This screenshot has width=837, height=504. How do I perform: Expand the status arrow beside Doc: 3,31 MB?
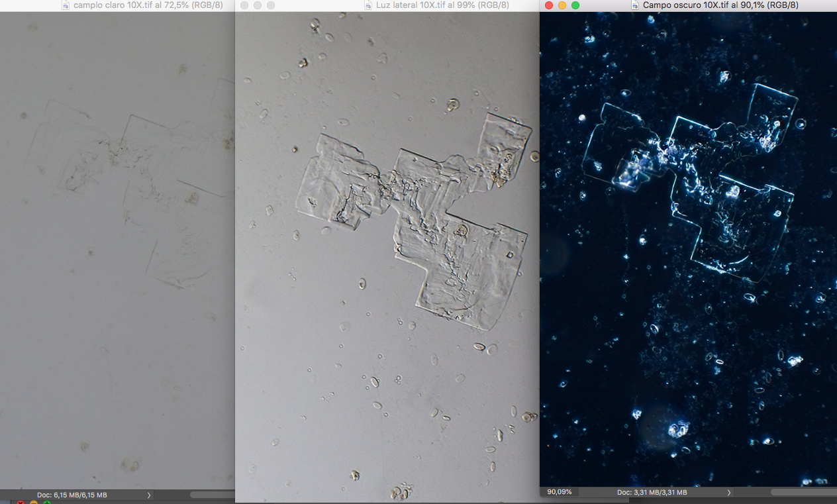point(729,493)
